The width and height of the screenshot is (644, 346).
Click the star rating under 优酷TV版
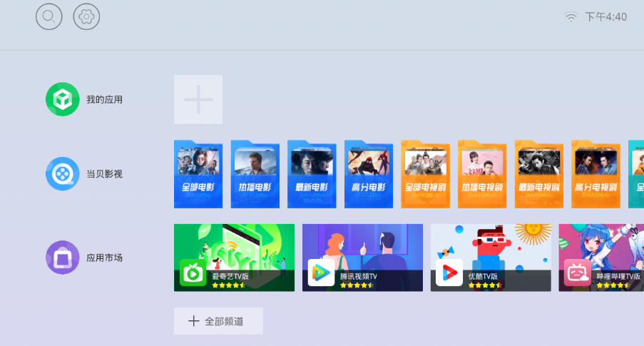pos(485,285)
